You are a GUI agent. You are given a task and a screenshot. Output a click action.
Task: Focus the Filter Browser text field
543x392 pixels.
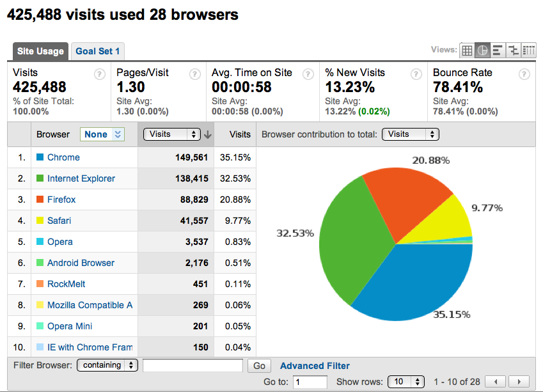(193, 366)
